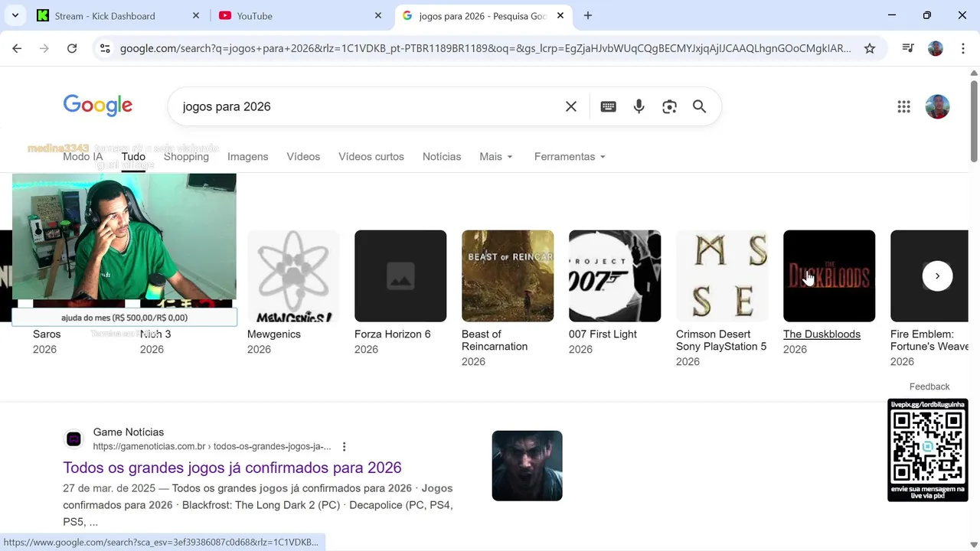
Task: Open Chrome profile avatar in toolbar
Action: coord(936,48)
